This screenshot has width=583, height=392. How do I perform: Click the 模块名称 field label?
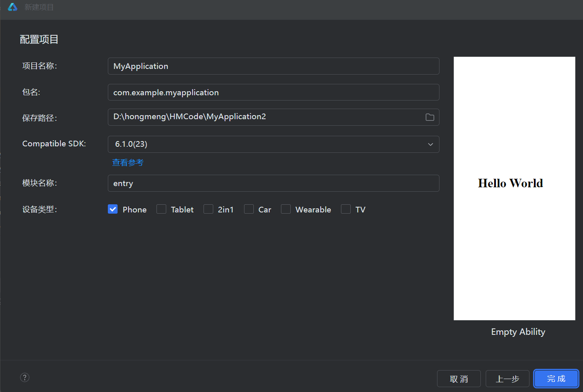pyautogui.click(x=40, y=183)
